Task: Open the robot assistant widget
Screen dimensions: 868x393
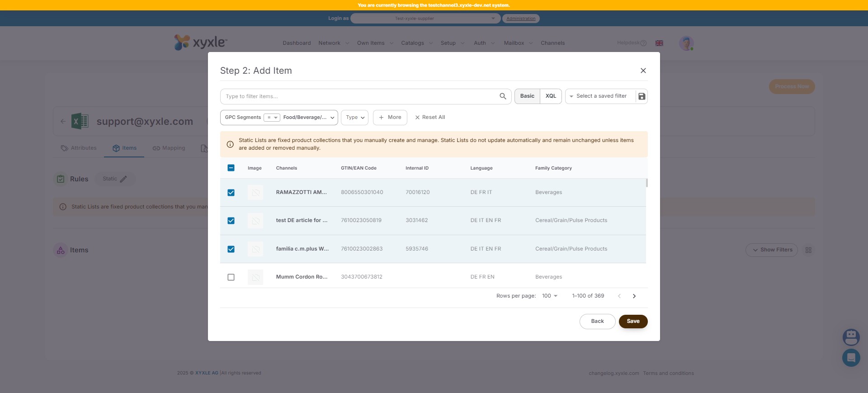Action: (851, 337)
